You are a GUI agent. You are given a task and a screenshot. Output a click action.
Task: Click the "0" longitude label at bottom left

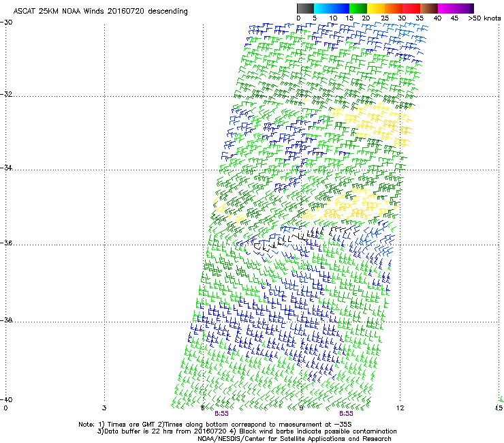[5, 408]
